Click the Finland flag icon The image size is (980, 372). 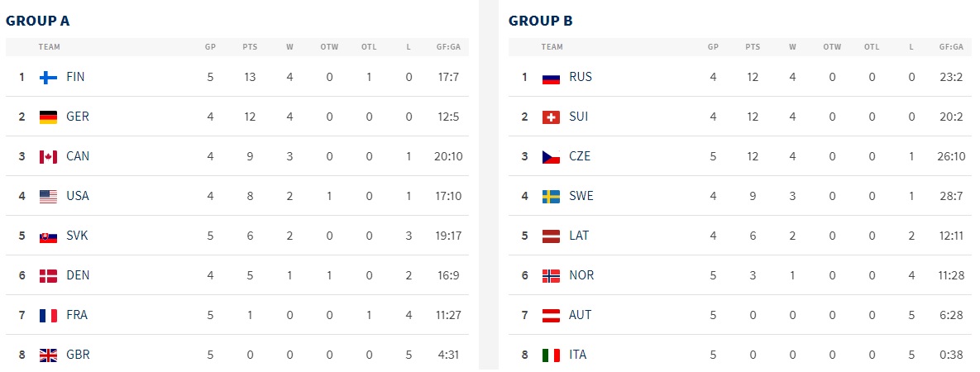[x=48, y=77]
